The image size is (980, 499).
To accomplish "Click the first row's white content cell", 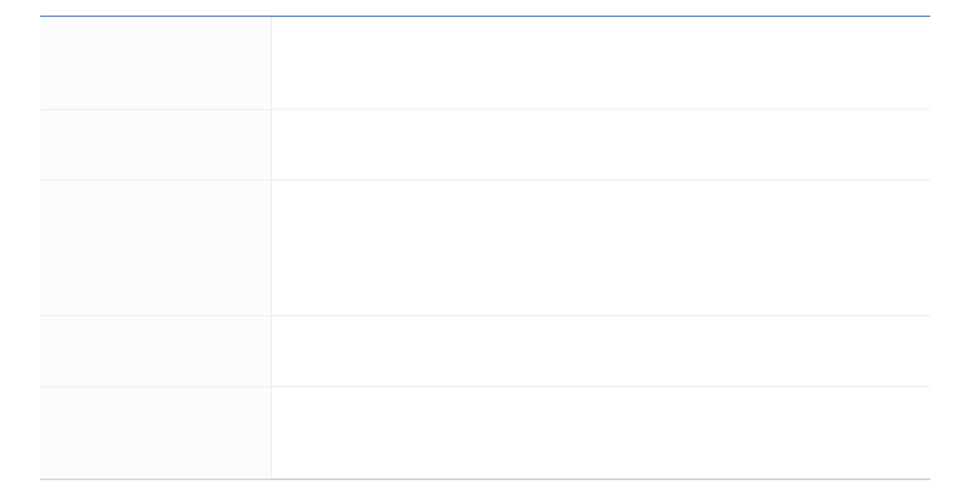I will point(600,63).
